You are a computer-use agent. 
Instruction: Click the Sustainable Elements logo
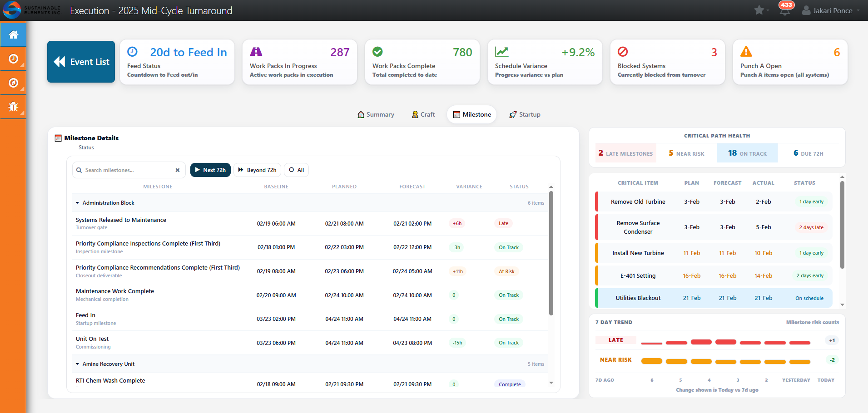32,10
